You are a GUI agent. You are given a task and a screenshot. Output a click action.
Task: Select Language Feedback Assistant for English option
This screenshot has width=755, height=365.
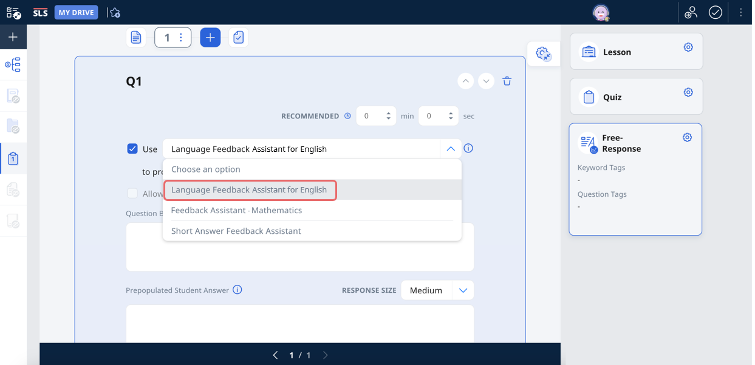(x=312, y=190)
